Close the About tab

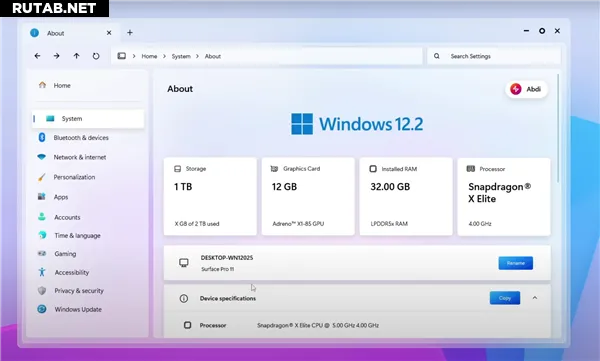pos(109,33)
